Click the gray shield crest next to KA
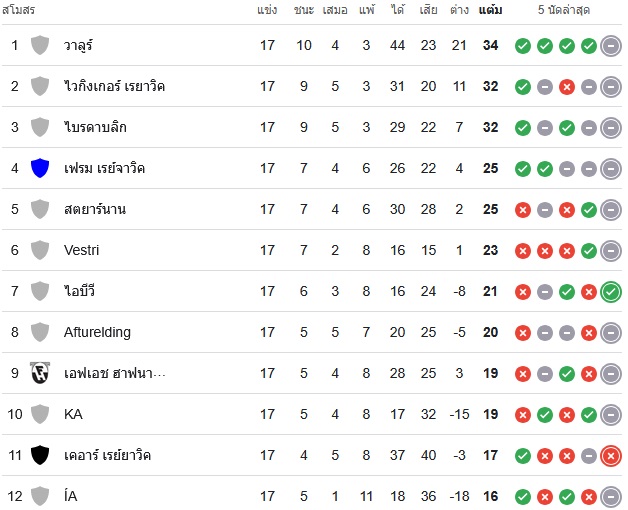The width and height of the screenshot is (628, 510). tap(40, 414)
